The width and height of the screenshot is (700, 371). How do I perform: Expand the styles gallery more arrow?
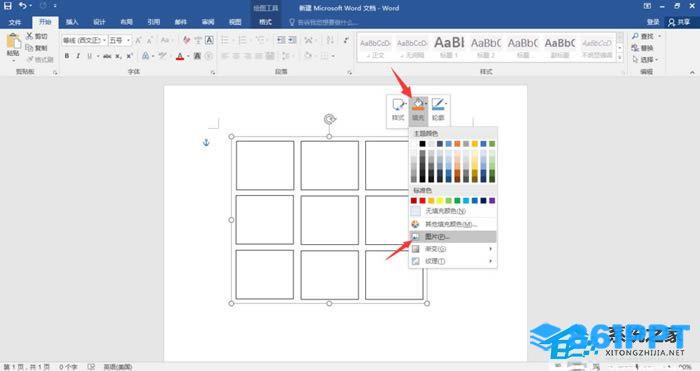coord(620,58)
